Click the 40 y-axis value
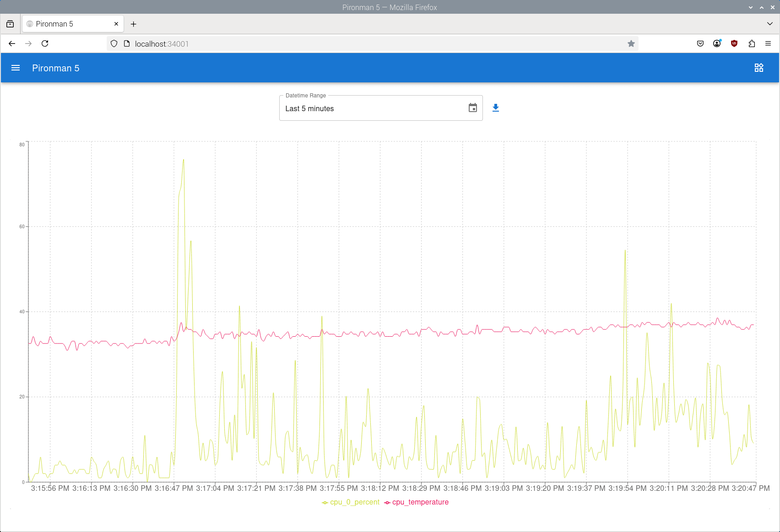Image resolution: width=780 pixels, height=532 pixels. pyautogui.click(x=22, y=312)
